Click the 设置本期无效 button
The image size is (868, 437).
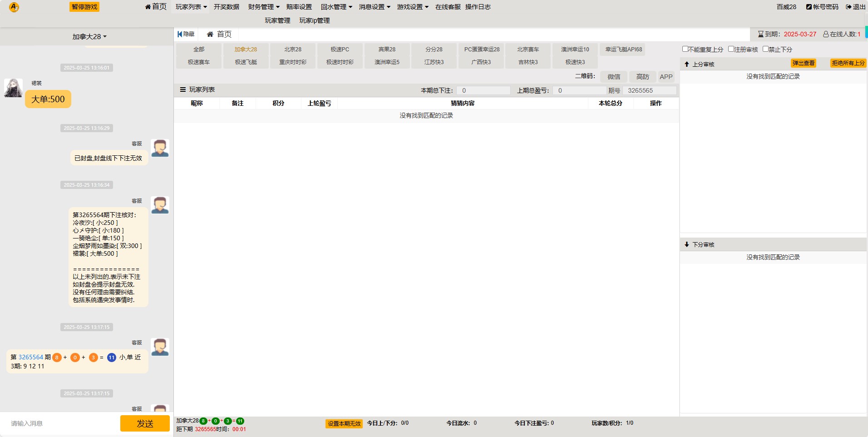pyautogui.click(x=344, y=424)
